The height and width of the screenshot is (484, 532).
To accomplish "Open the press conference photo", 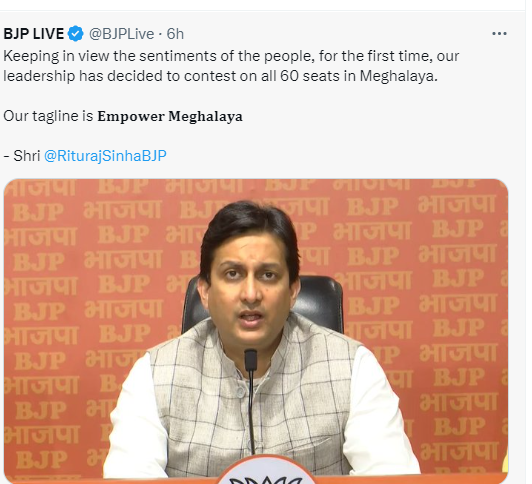I will (x=256, y=331).
